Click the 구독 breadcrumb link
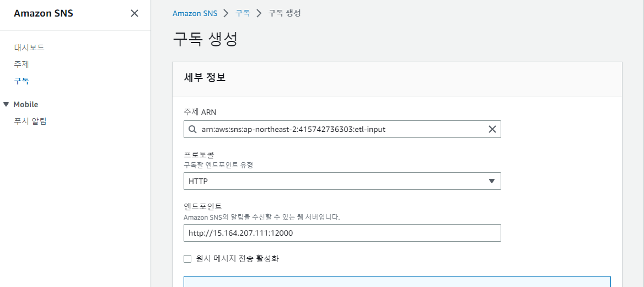 [x=242, y=13]
